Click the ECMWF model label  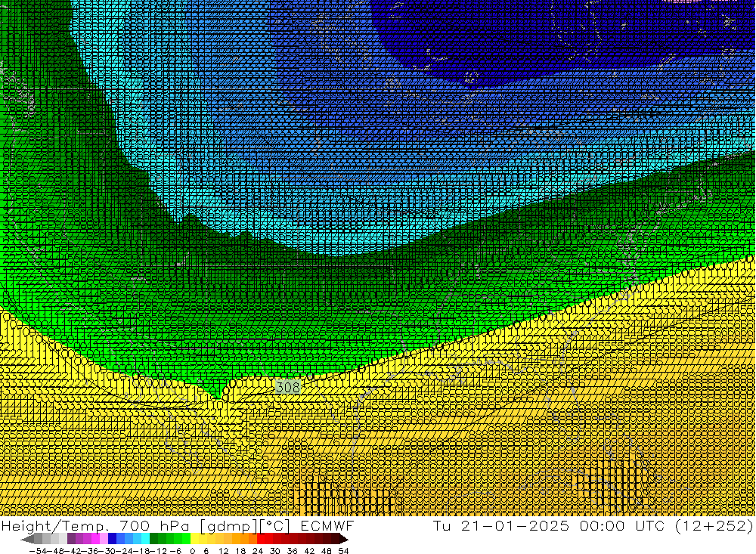(327, 525)
